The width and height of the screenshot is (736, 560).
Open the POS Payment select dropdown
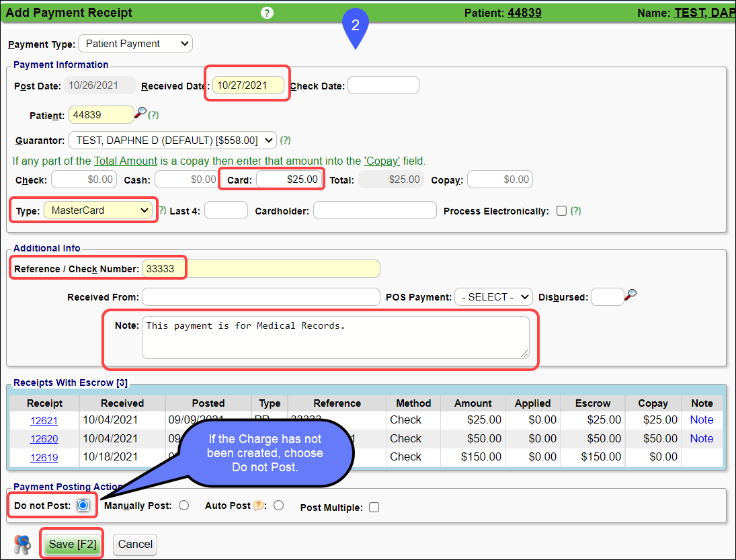(493, 297)
